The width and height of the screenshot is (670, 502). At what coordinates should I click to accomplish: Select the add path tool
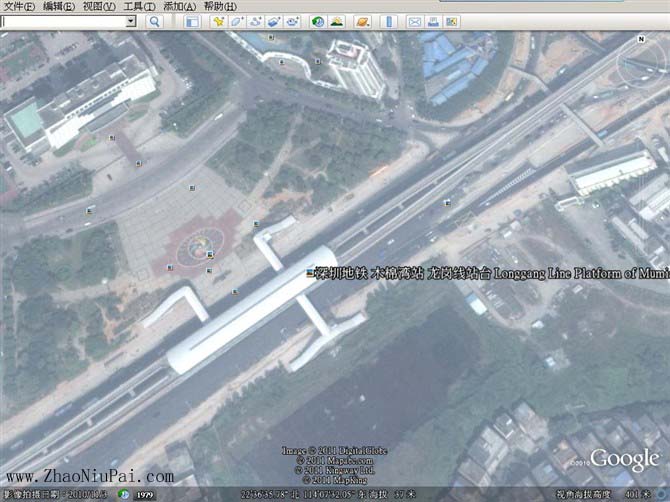(256, 21)
